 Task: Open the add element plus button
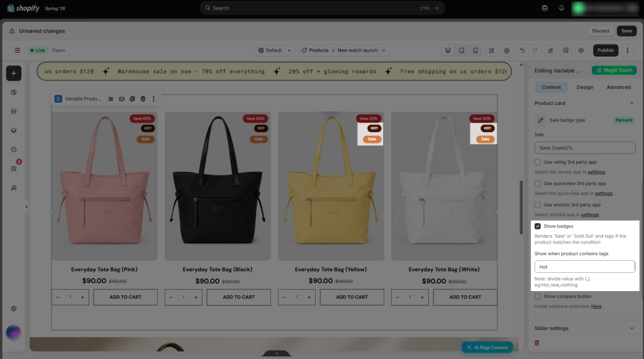(14, 73)
